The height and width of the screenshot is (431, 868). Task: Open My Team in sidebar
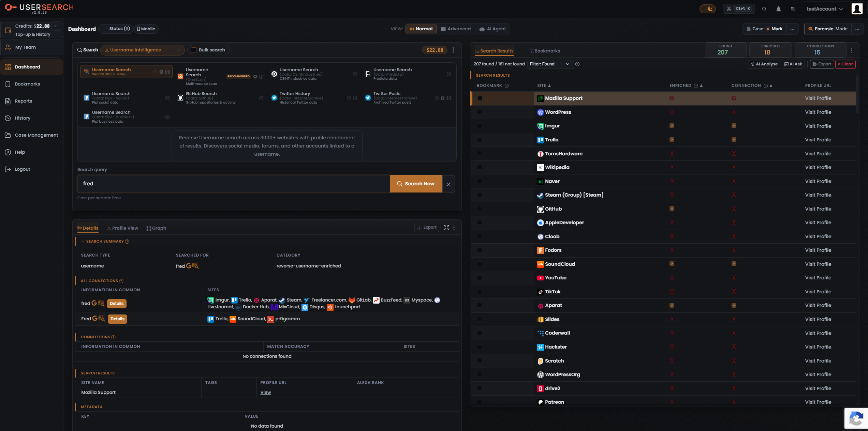pos(32,47)
